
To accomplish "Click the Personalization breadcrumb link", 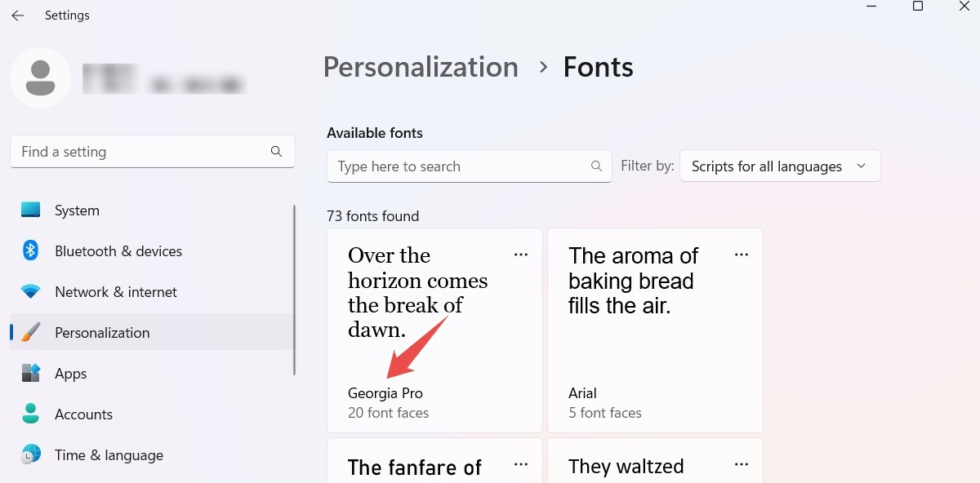I will tap(421, 67).
